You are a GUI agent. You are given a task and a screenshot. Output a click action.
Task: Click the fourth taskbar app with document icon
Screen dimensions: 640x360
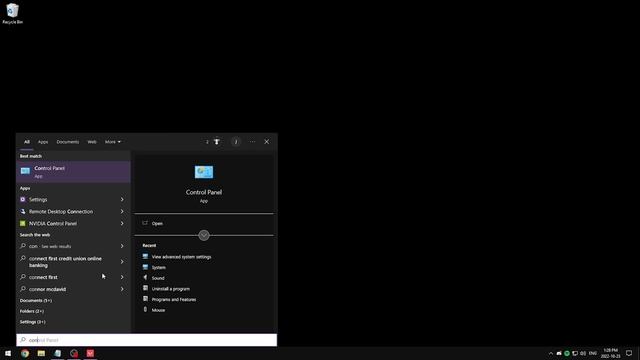[x=58, y=353]
